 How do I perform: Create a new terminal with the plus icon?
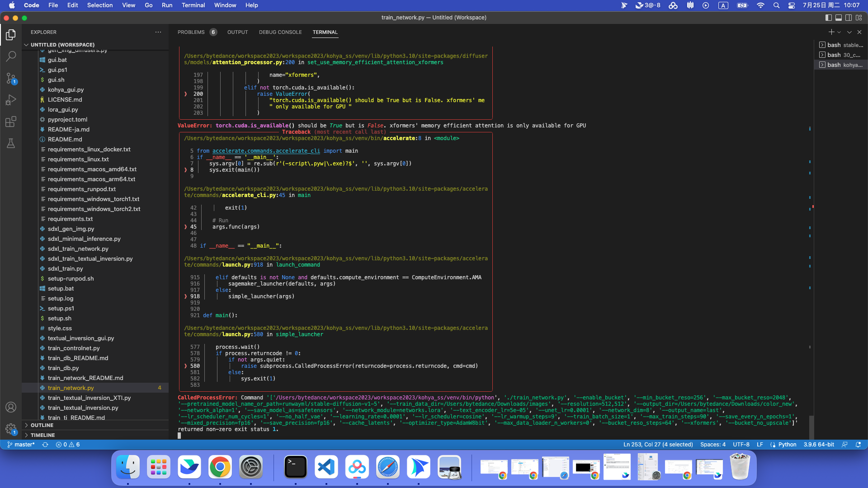pyautogui.click(x=831, y=32)
